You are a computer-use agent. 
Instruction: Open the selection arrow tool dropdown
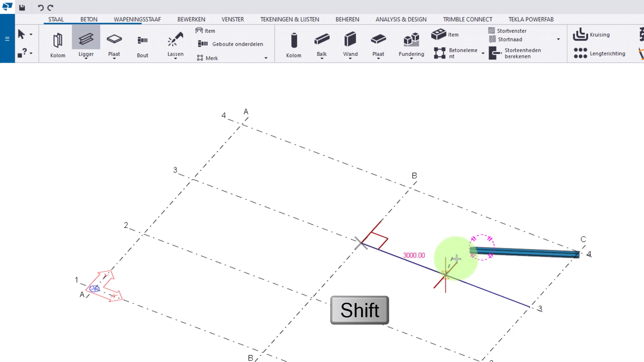[31, 34]
